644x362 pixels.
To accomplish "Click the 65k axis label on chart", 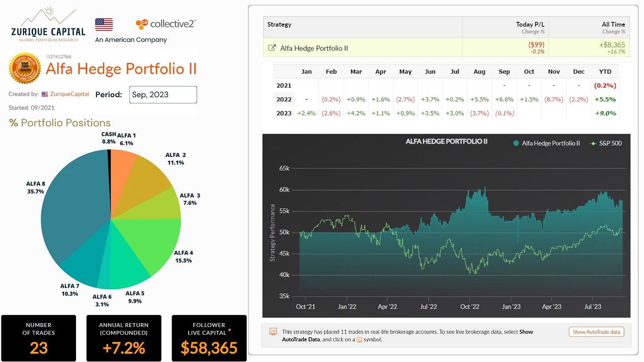I will (x=284, y=169).
